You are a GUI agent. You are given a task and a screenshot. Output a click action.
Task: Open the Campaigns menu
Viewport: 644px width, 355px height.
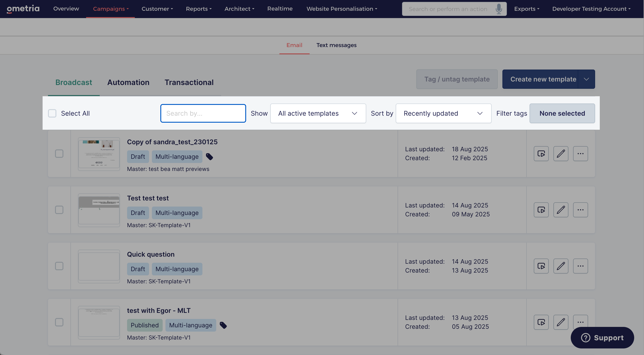point(110,9)
